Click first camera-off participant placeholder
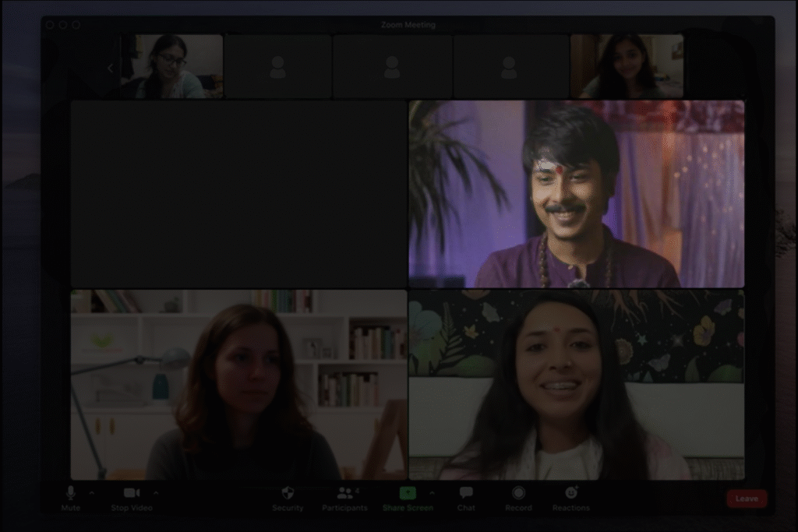 [277, 66]
